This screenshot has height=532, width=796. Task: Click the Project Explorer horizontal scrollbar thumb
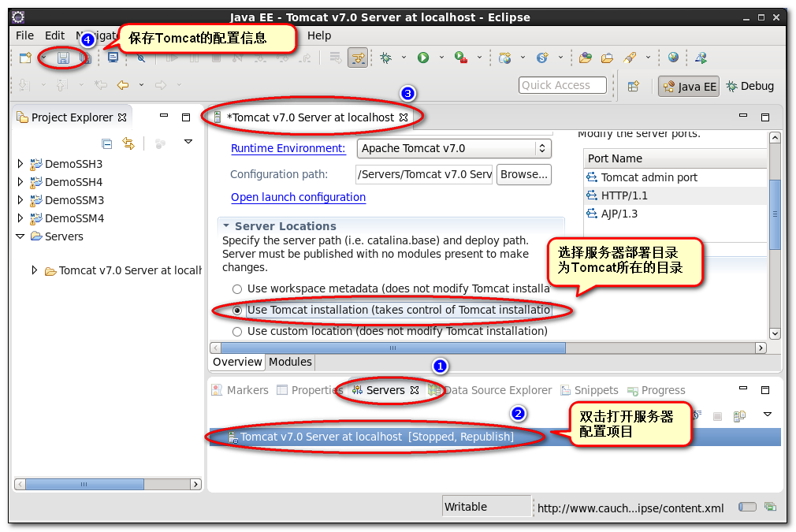point(84,484)
